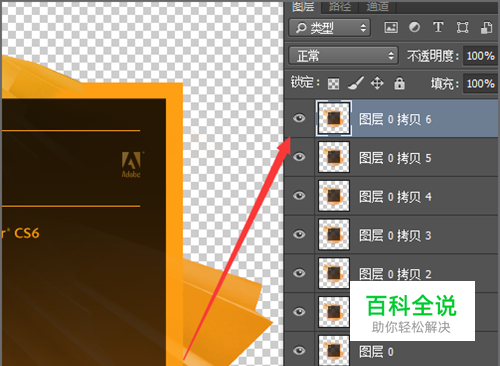Screen dimensions: 500x366
Task: Select thumbnail of 图层 0 拷贝 4
Action: click(x=334, y=196)
